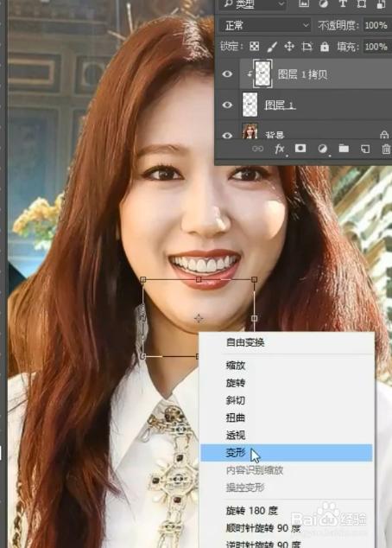Click the transform box top-left corner handle
This screenshot has height=548, width=392.
point(142,279)
